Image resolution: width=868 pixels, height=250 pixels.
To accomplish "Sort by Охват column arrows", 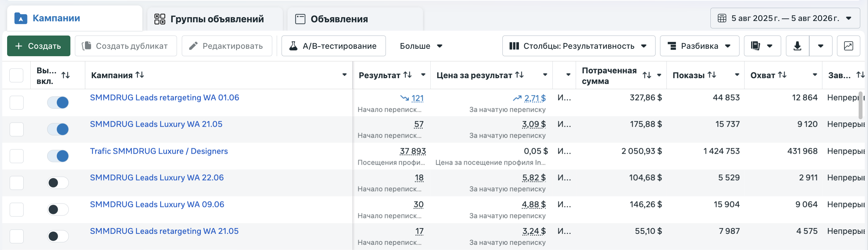I will [782, 75].
